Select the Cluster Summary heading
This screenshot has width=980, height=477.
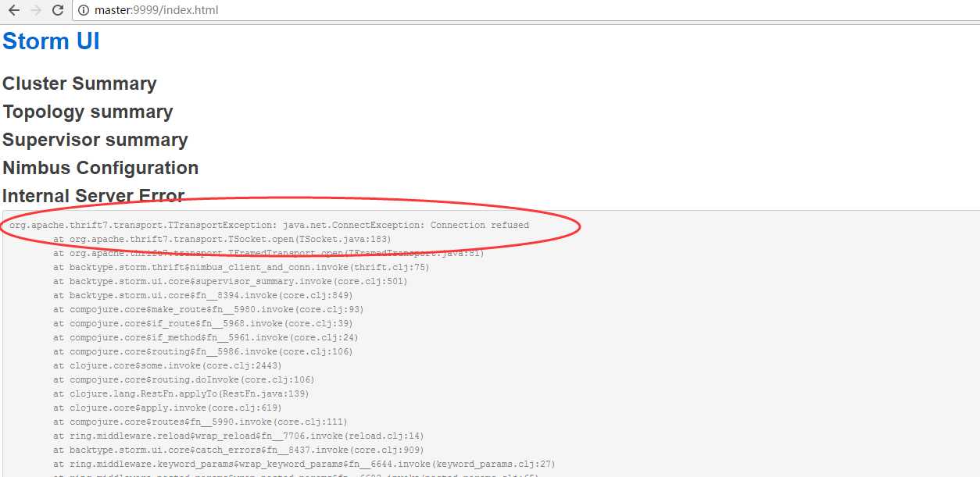(80, 84)
